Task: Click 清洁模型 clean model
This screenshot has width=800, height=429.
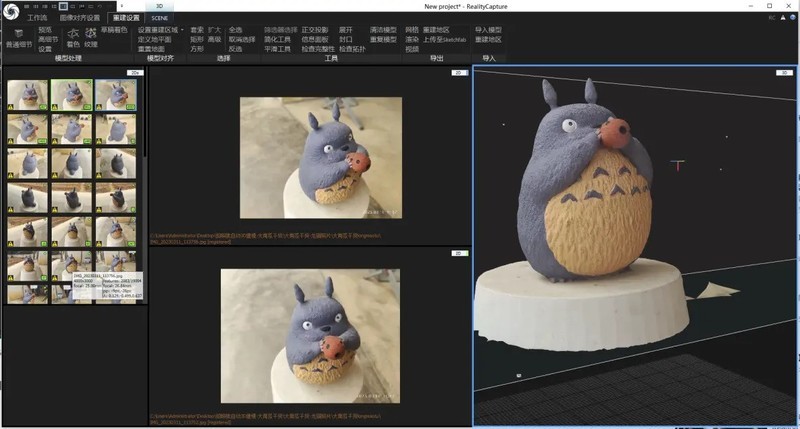Action: point(383,30)
